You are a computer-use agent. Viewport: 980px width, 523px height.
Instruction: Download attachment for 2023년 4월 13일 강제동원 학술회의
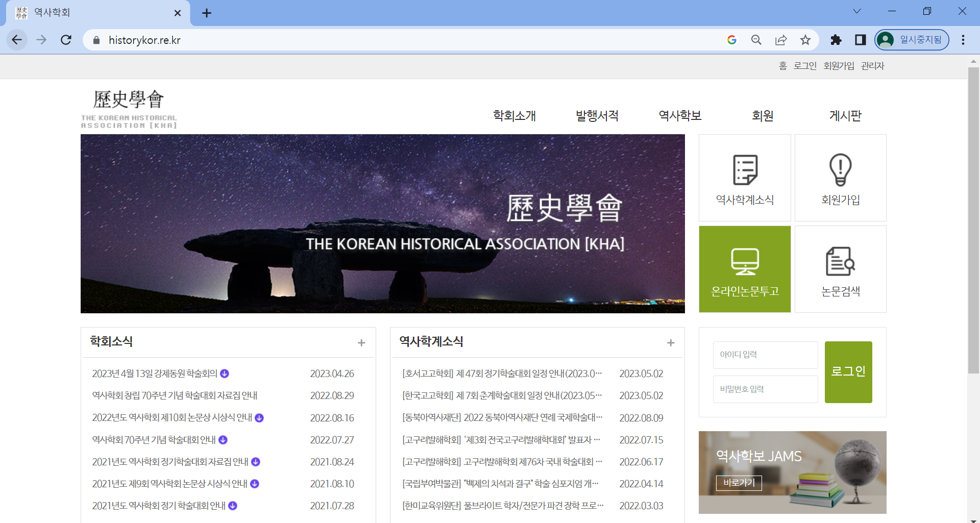(225, 373)
